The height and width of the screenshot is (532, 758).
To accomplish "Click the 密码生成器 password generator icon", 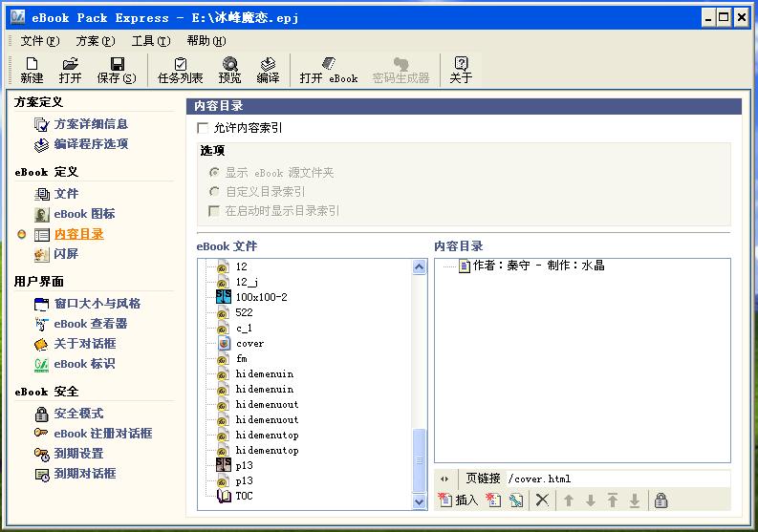I will click(401, 71).
